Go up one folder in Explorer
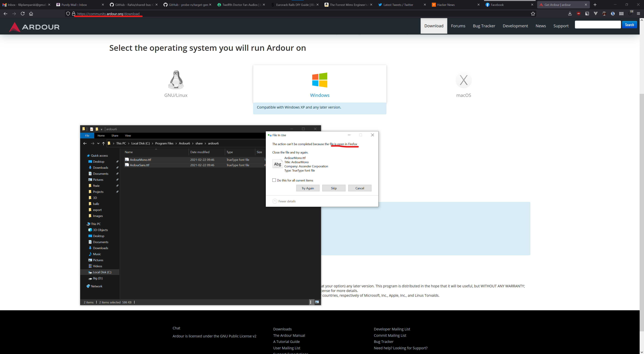The width and height of the screenshot is (644, 354). click(103, 143)
